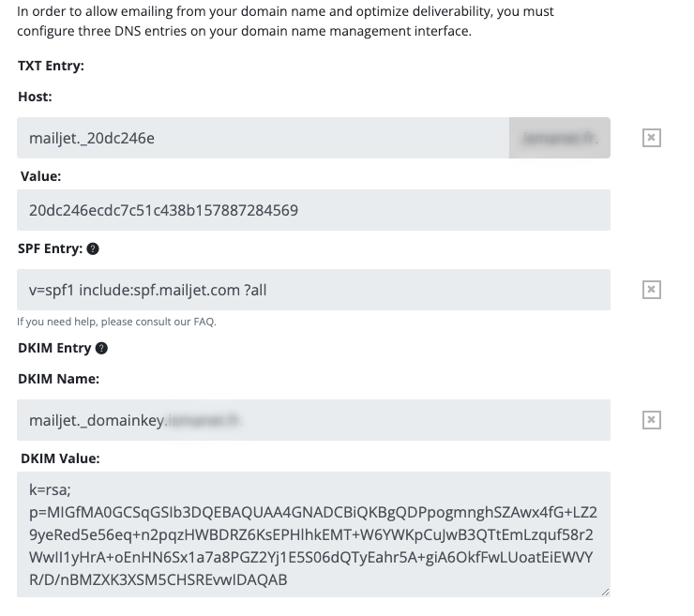The width and height of the screenshot is (694, 616).
Task: Click the 'DKIM Entry' heading text
Action: (54, 348)
